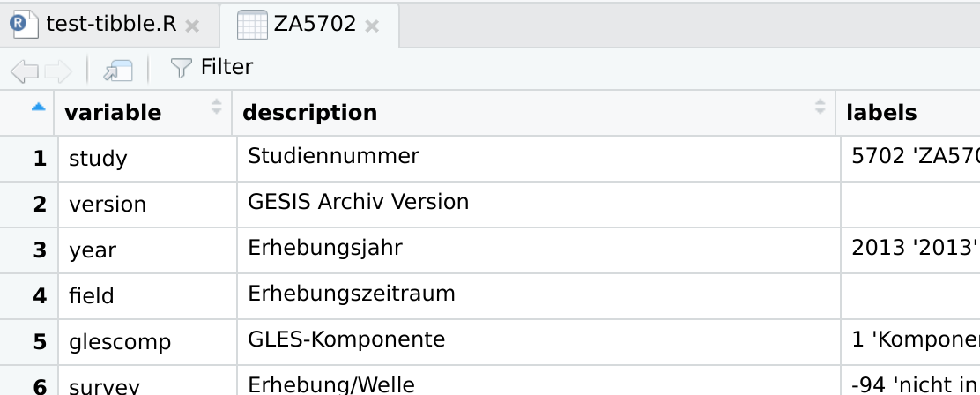Click the back navigation arrow icon

click(25, 70)
